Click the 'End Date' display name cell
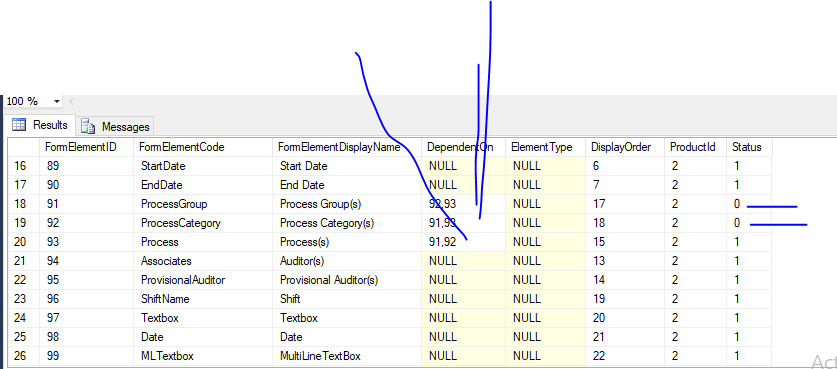837x369 pixels. coord(348,185)
